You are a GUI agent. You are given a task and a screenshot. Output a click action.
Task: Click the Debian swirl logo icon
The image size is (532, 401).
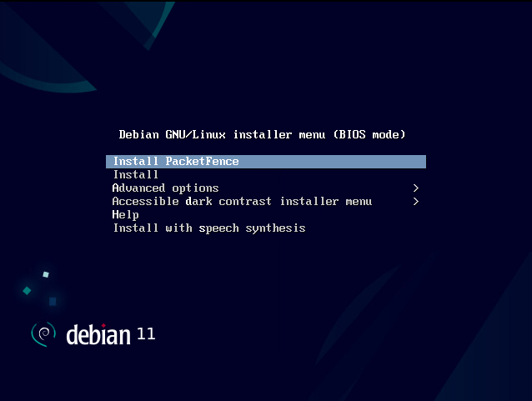pyautogui.click(x=43, y=334)
